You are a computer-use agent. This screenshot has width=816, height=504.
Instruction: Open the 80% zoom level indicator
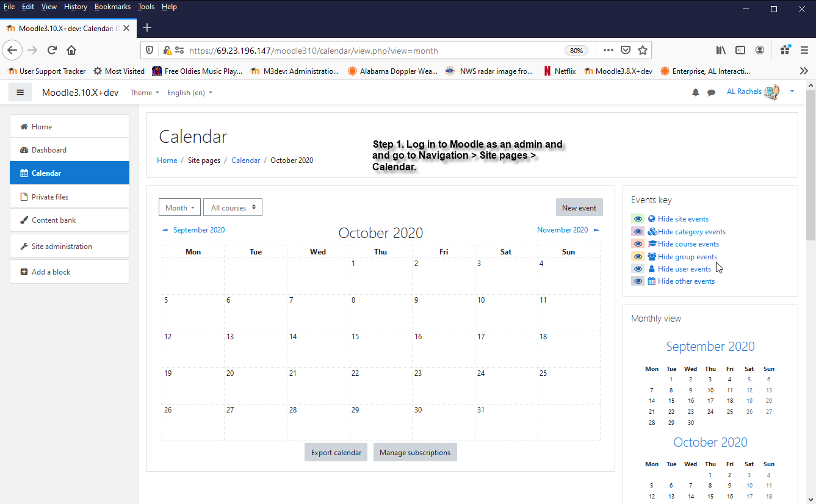pos(576,51)
